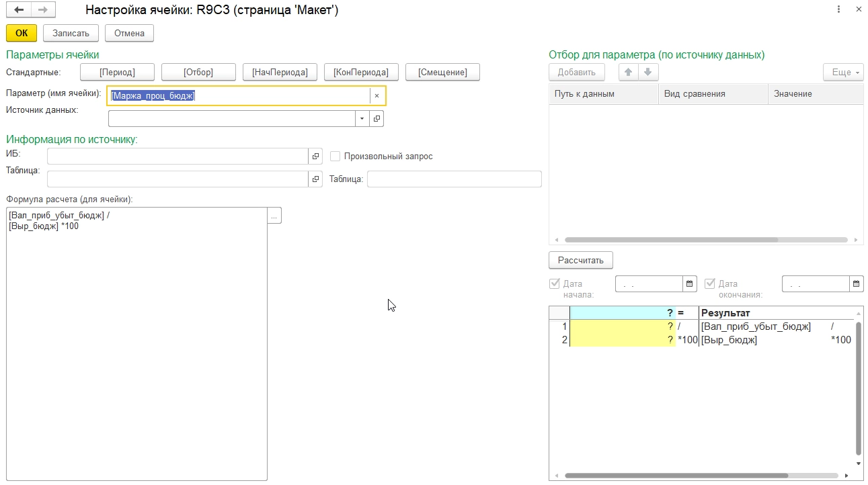Open calendar for end date

point(857,284)
